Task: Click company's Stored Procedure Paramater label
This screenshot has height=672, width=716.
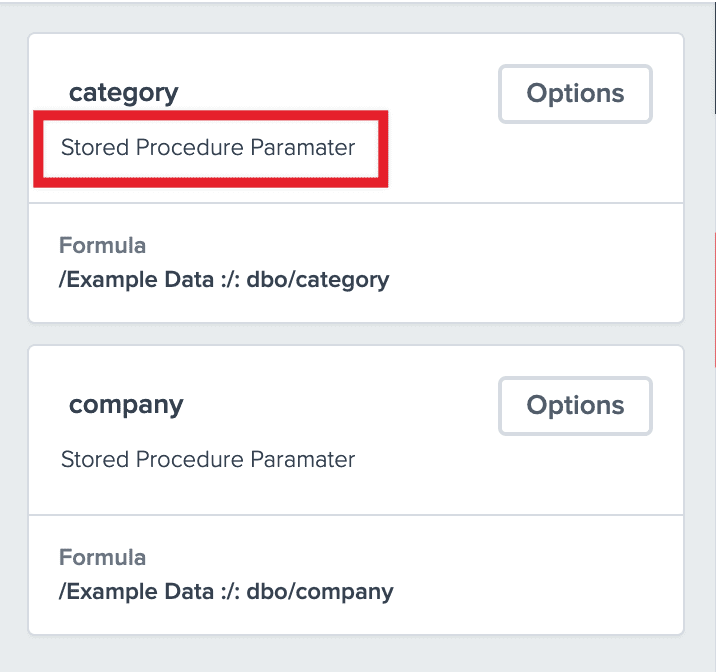Action: pos(208,460)
